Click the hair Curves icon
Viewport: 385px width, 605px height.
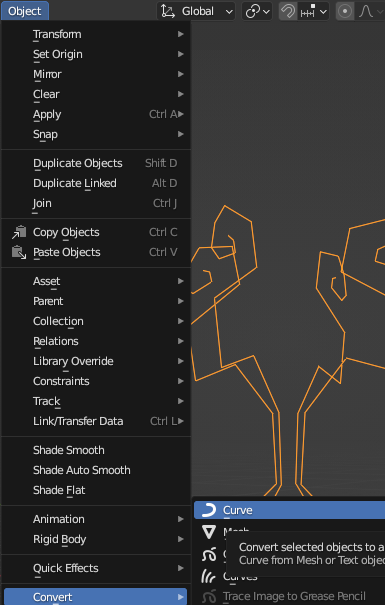click(x=209, y=576)
